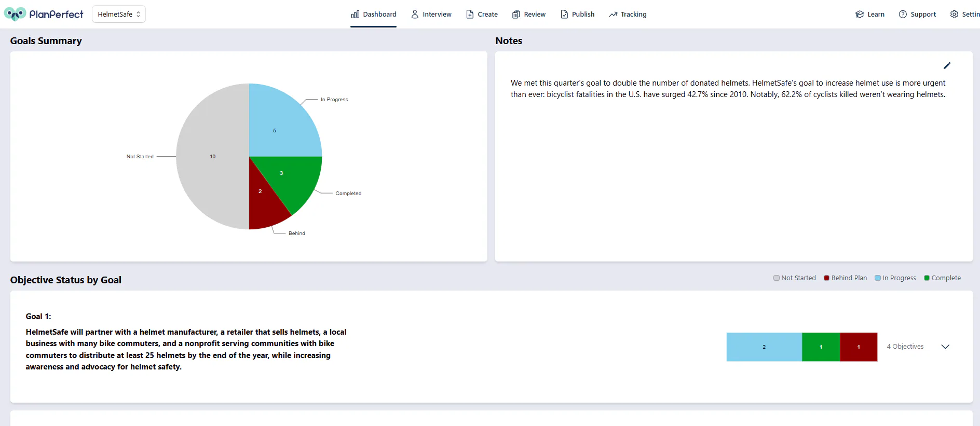This screenshot has width=980, height=426.
Task: Select the gray Not Started pie slice
Action: (213, 157)
